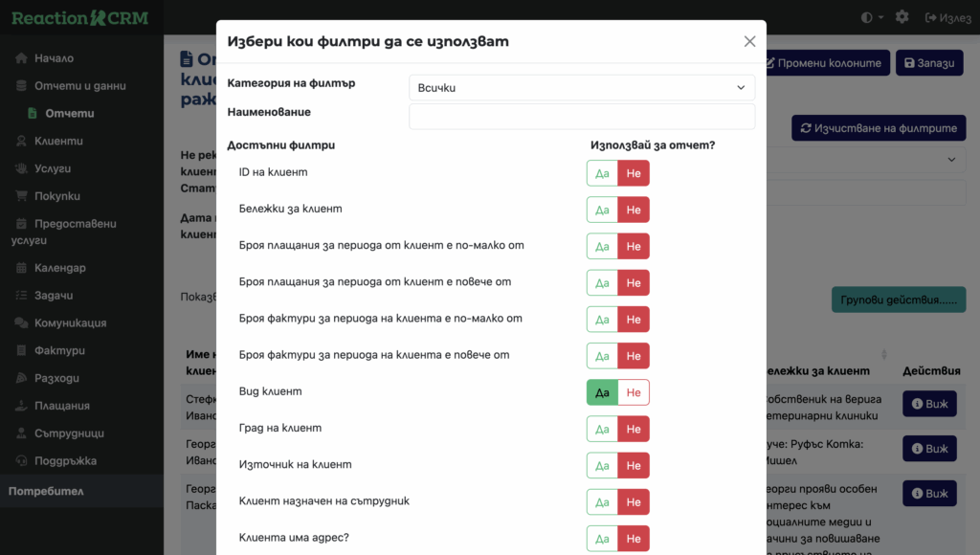Click the Покупки cart icon in sidebar

[x=21, y=196]
